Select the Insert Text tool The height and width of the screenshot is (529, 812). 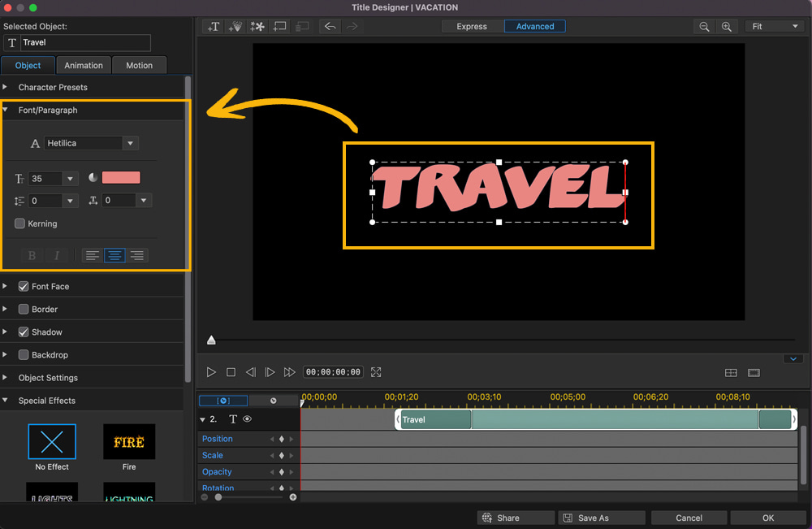click(x=213, y=26)
